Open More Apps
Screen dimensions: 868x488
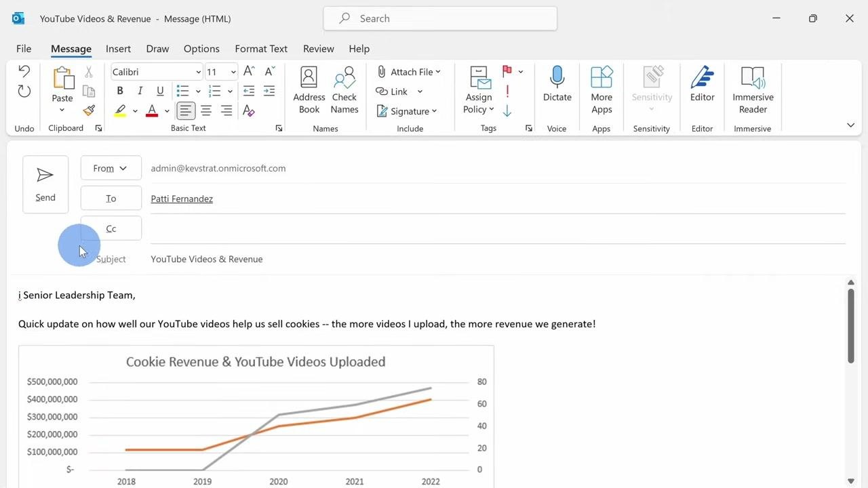pyautogui.click(x=601, y=90)
